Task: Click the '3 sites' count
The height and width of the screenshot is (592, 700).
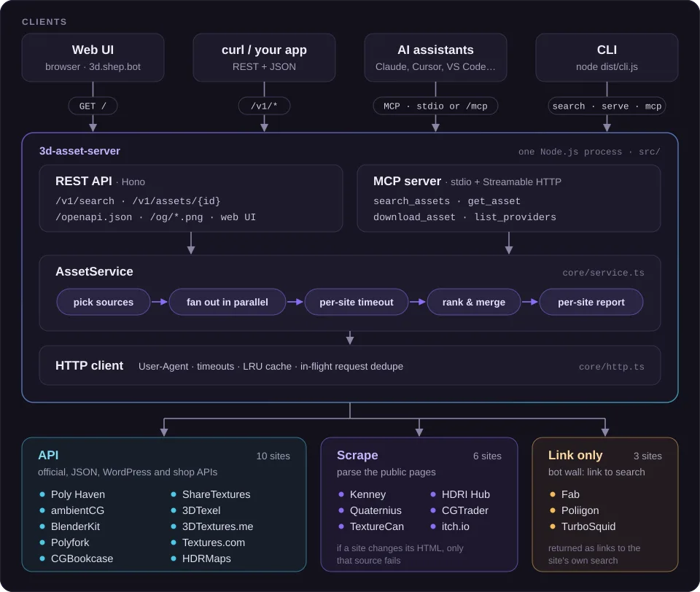Action: [x=647, y=456]
